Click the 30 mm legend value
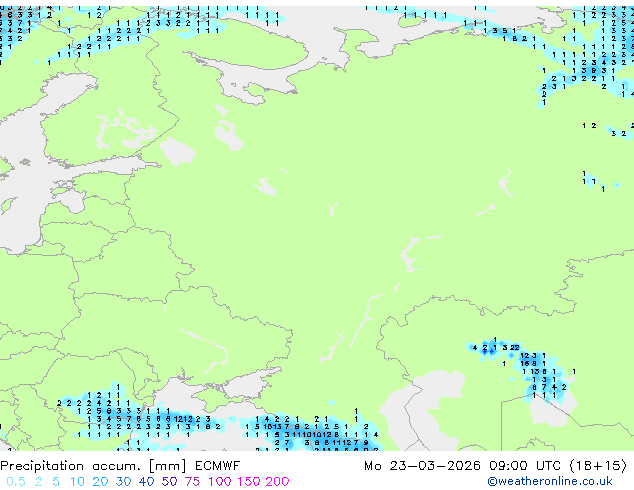634x490 pixels. (123, 482)
